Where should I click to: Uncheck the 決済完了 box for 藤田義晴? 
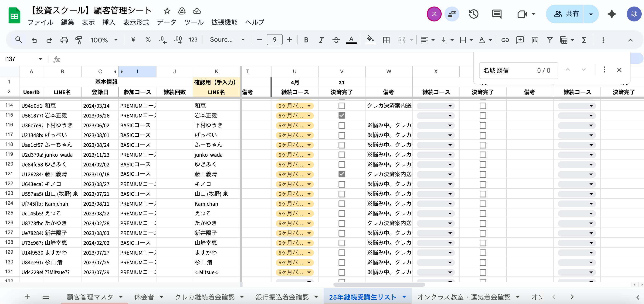point(342,174)
